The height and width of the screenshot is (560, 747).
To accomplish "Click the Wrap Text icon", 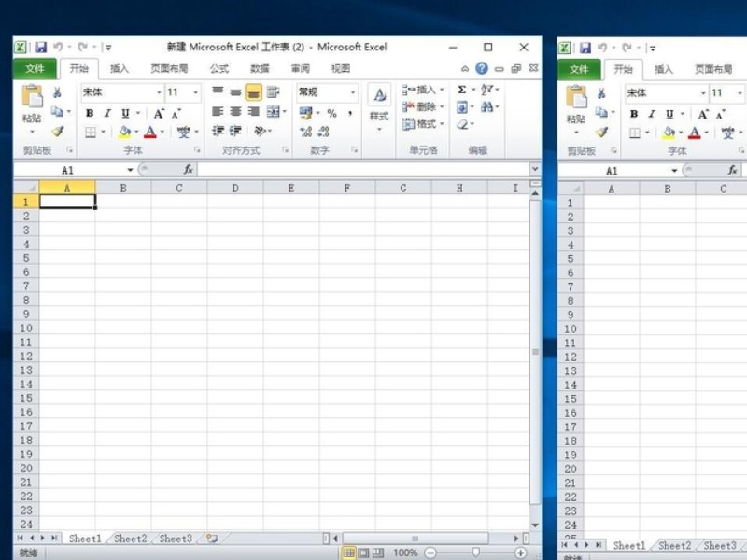I will click(x=273, y=92).
